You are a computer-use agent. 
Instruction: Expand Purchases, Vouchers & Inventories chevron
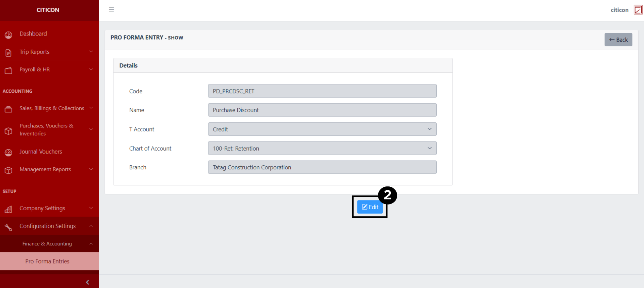tap(91, 130)
